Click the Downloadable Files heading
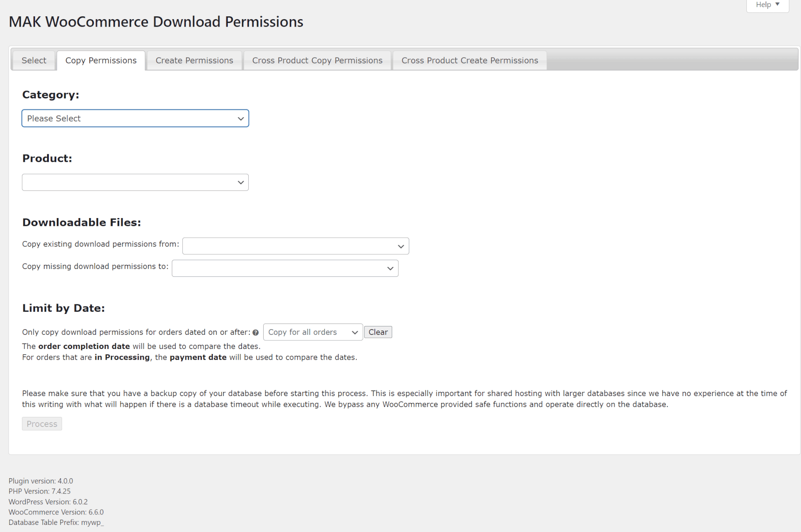Screen dimensions: 801x532 click(x=81, y=222)
